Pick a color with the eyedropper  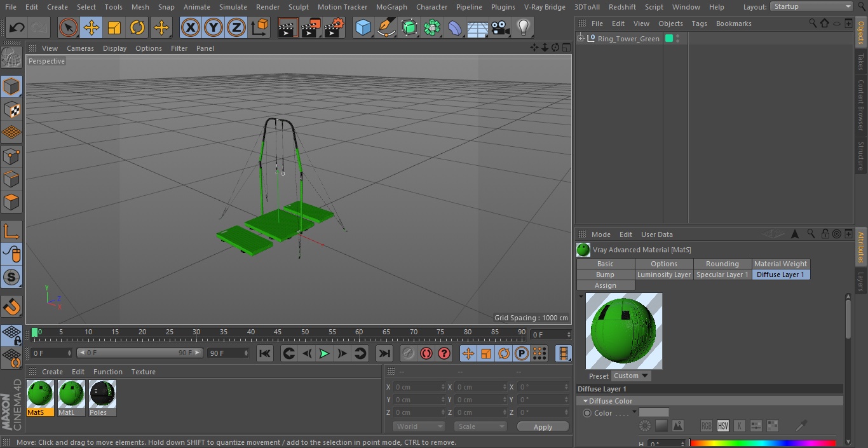[801, 425]
